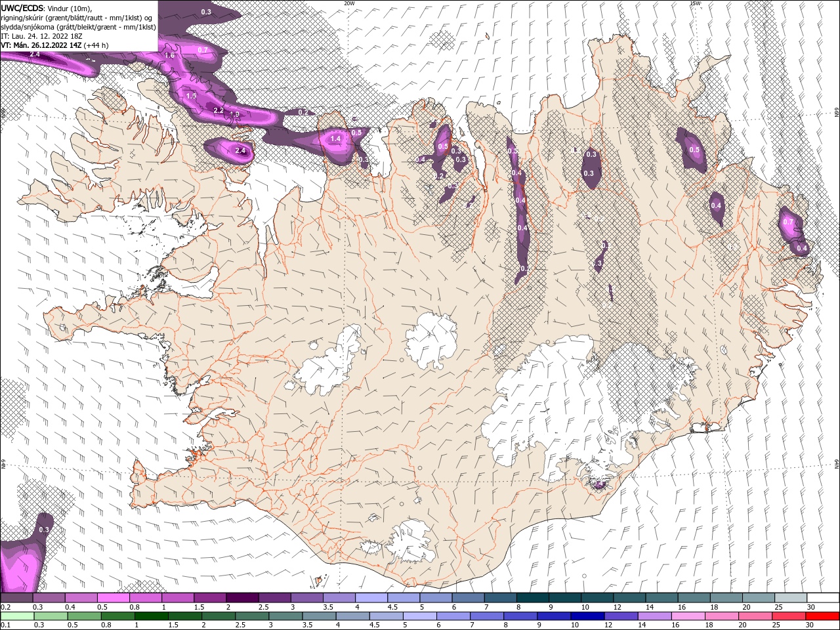Select the bright red above-30 rain legend swatch
The height and width of the screenshot is (630, 840).
tap(822, 616)
